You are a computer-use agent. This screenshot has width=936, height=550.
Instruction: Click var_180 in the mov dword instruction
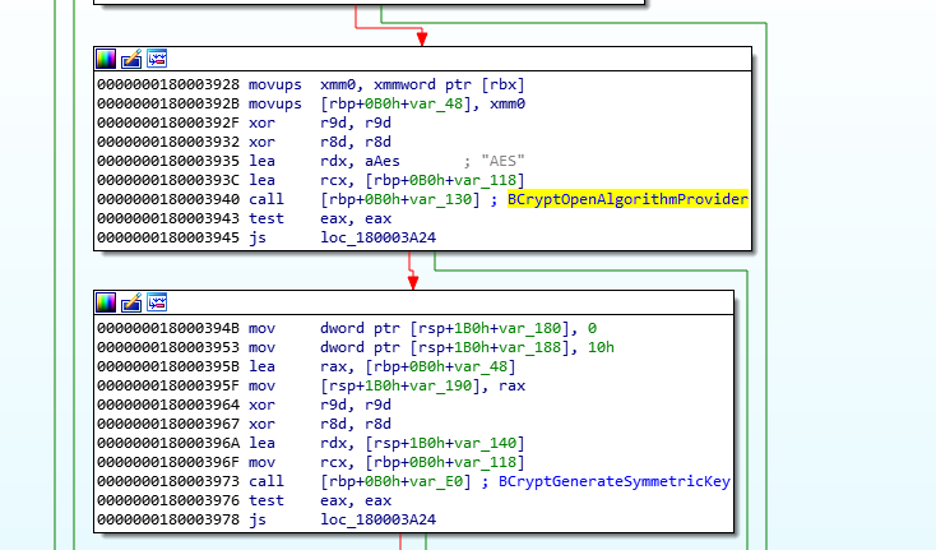click(550, 328)
